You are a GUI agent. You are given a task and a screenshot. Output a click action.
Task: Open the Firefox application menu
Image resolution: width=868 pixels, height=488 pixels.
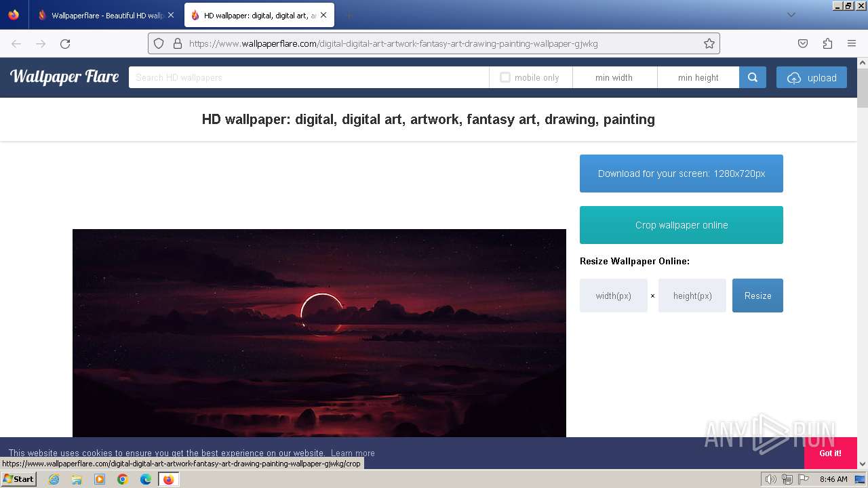tap(852, 43)
